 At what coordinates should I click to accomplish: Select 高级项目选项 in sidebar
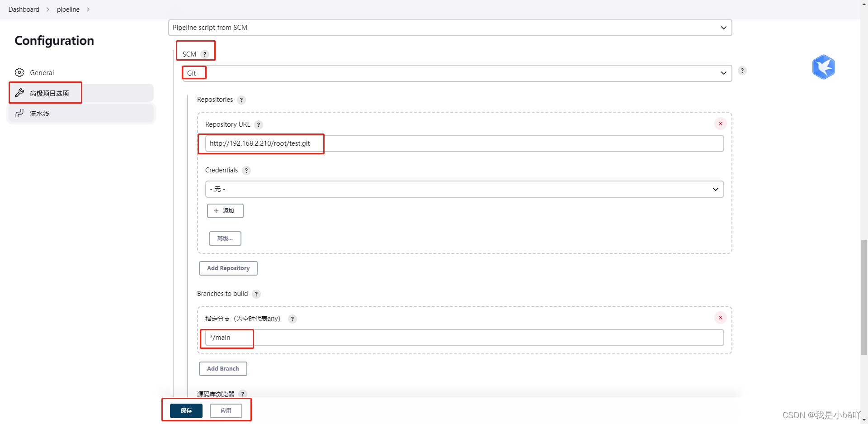tap(81, 93)
